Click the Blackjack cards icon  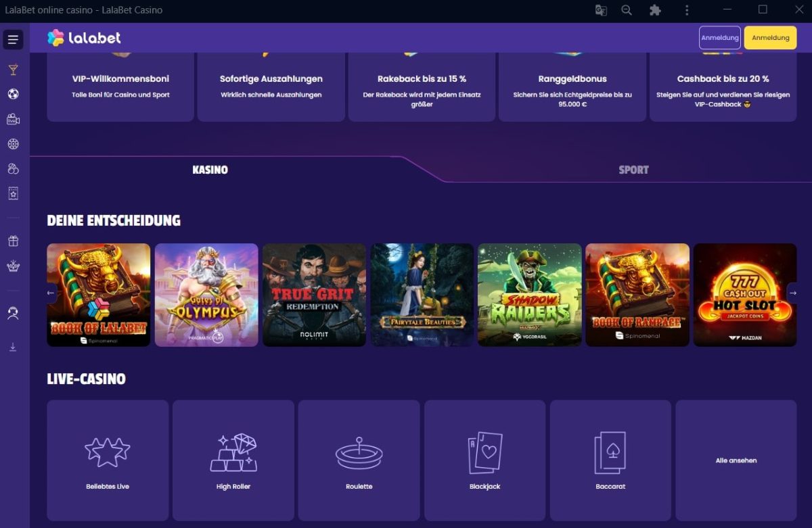[485, 452]
